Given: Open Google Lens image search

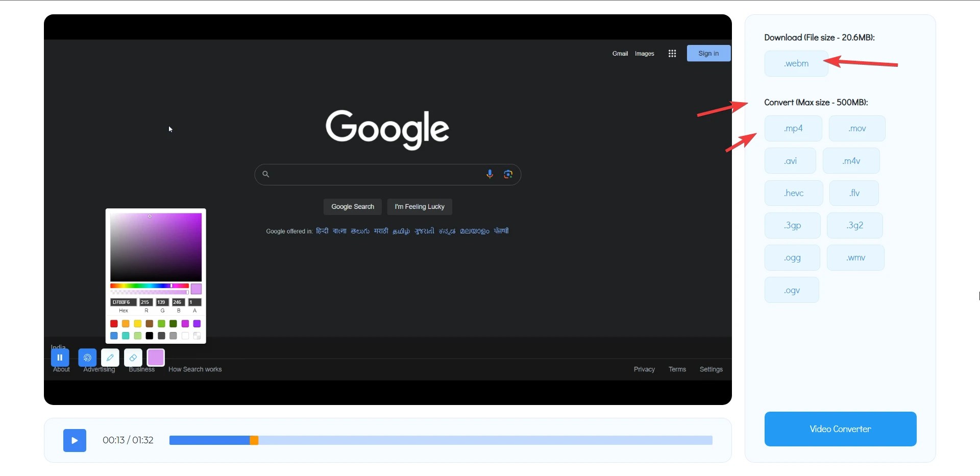Looking at the screenshot, I should (508, 174).
